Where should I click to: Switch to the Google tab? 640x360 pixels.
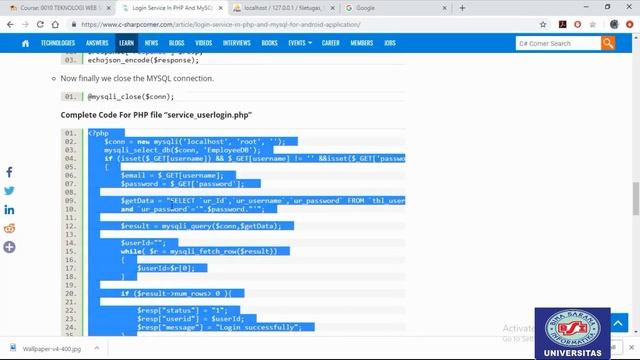[x=396, y=8]
